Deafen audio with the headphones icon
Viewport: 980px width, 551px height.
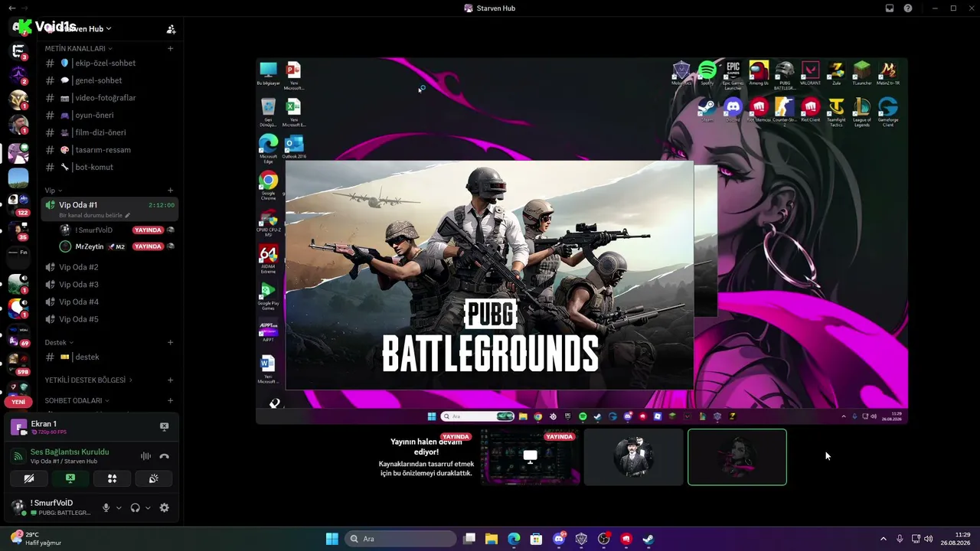point(136,507)
